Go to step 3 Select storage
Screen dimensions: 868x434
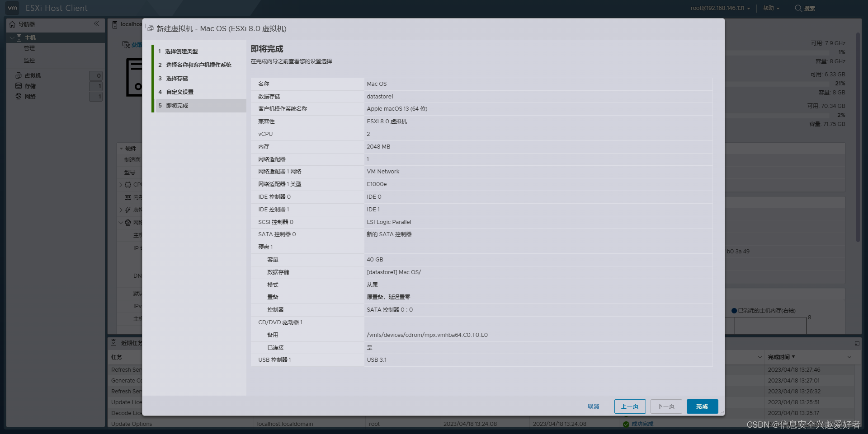(173, 79)
